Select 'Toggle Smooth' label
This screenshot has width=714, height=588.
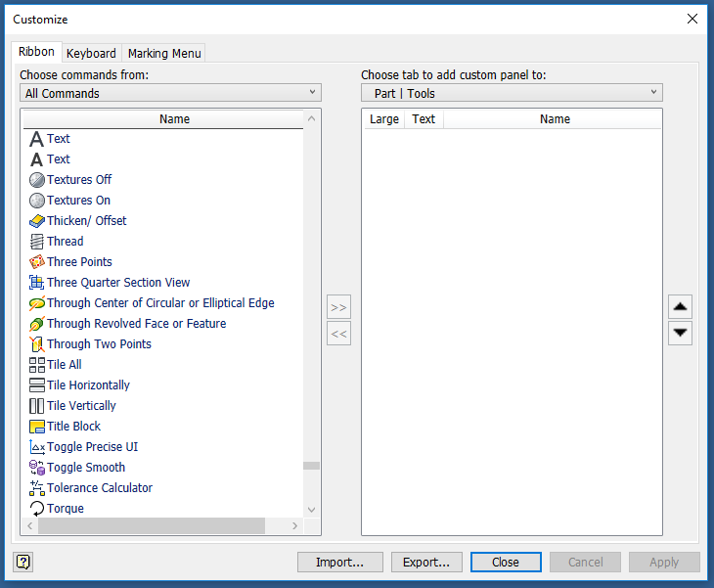point(86,468)
